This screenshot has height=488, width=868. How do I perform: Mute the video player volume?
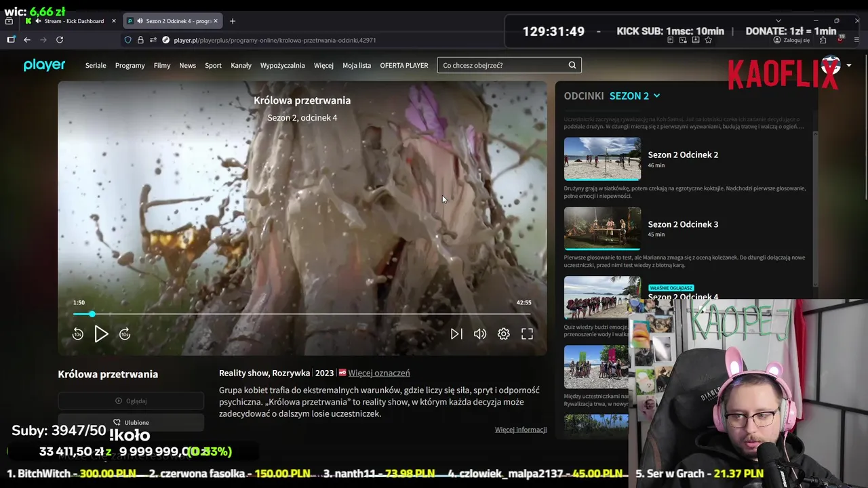(x=480, y=333)
